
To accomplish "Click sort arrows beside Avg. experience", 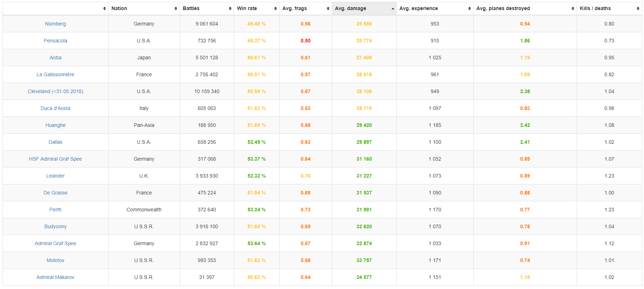I will [x=469, y=9].
